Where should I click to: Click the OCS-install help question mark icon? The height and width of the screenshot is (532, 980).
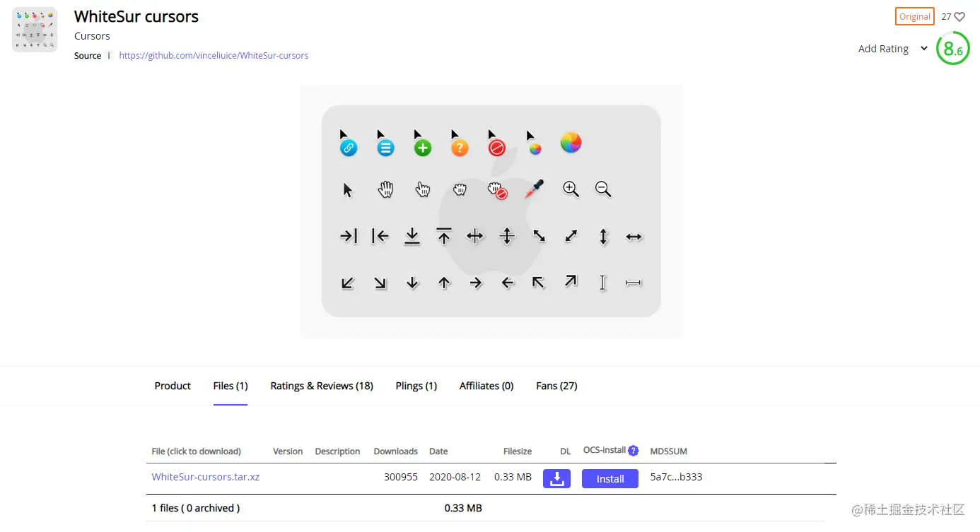[x=634, y=451]
